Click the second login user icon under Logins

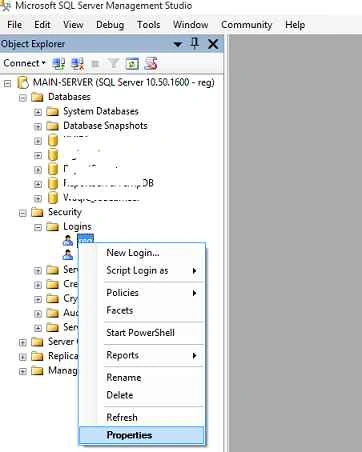point(68,255)
